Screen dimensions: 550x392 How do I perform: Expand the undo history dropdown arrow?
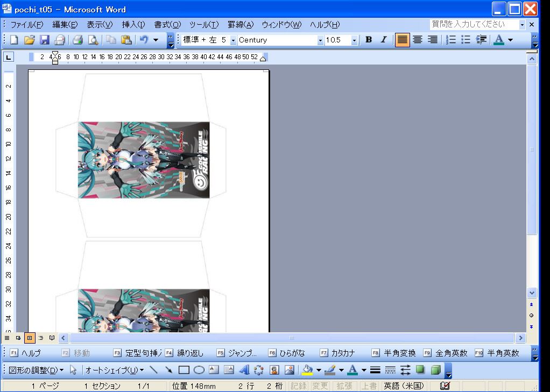[156, 40]
